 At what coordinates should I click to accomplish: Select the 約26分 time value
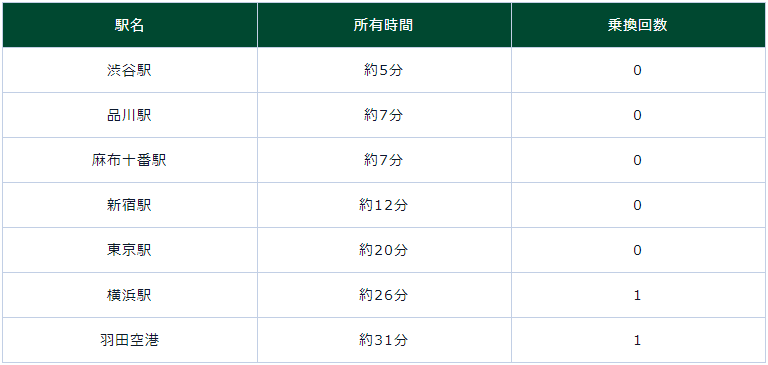(384, 295)
